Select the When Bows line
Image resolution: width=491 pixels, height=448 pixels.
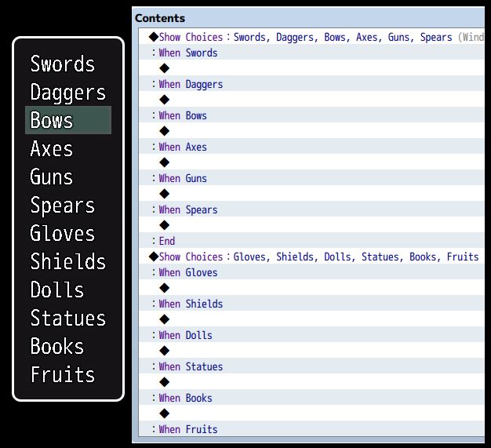click(x=311, y=115)
